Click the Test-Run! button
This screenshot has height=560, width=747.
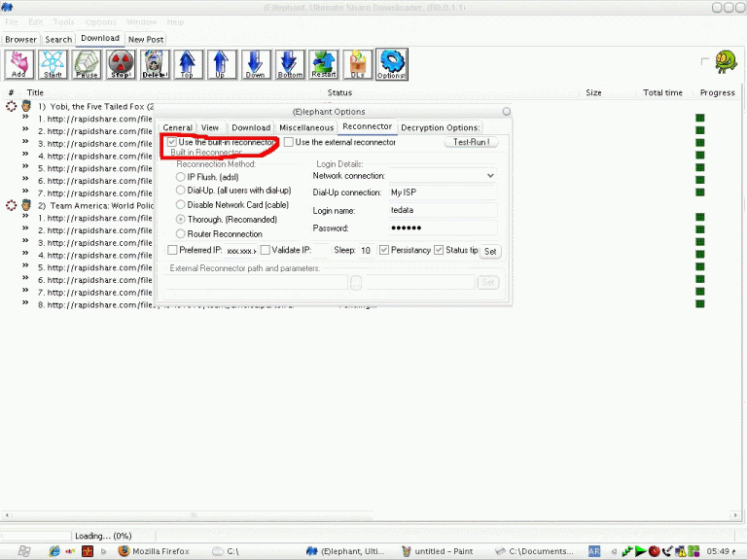point(472,142)
